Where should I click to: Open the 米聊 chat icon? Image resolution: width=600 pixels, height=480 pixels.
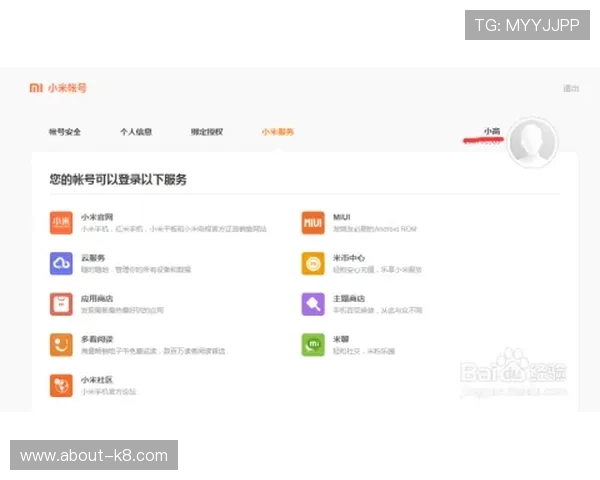(313, 345)
